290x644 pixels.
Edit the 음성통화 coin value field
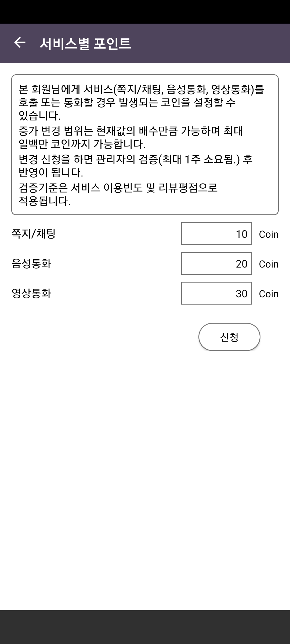216,264
